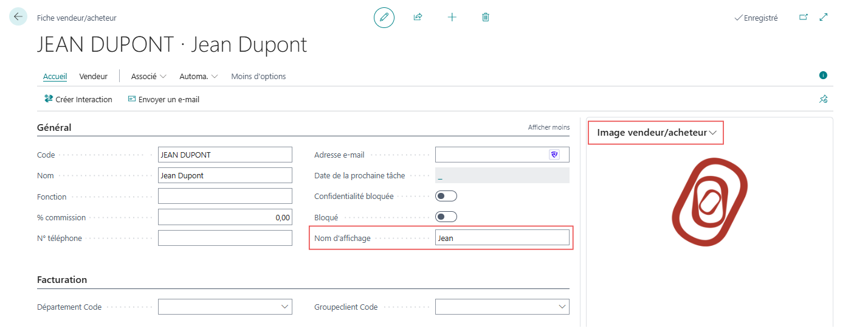The height and width of the screenshot is (328, 868).
Task: Select the Vendeur tab
Action: tap(93, 76)
